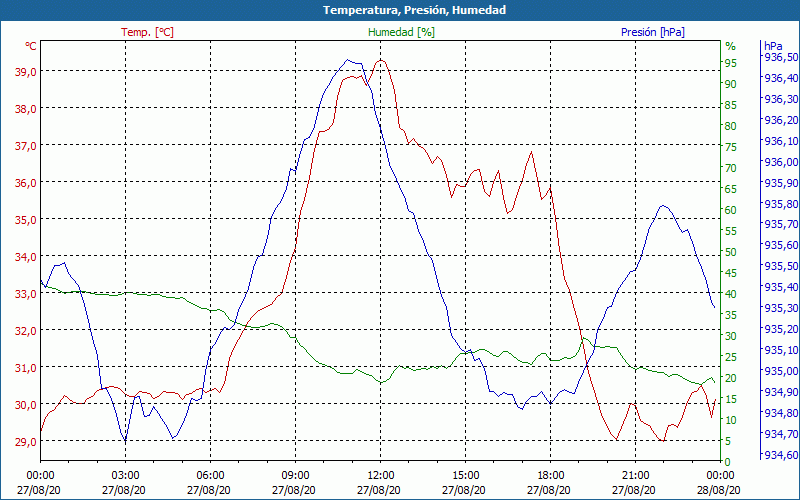Click the 12:00 time axis label
800x500 pixels.
[380, 477]
